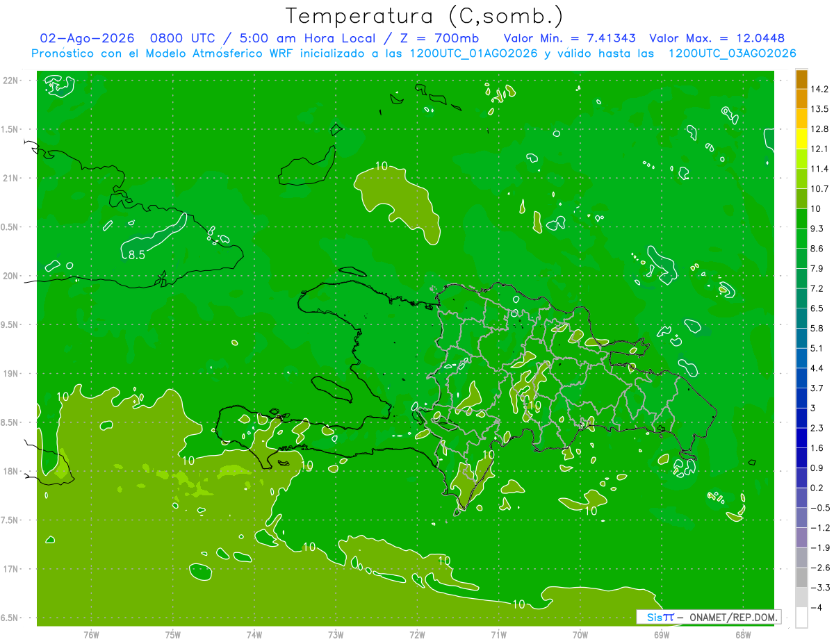Click the '6.5N' latitude axis label

point(10,618)
